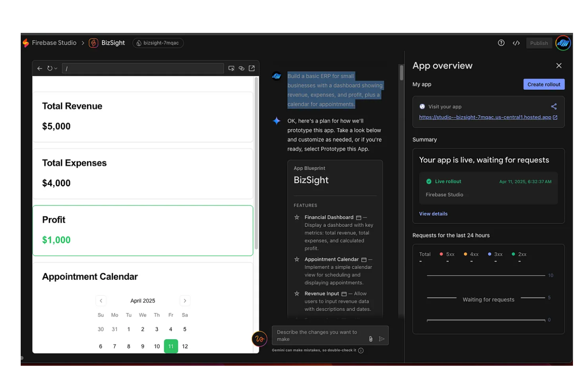
Task: Close the App overview panel
Action: 559,66
